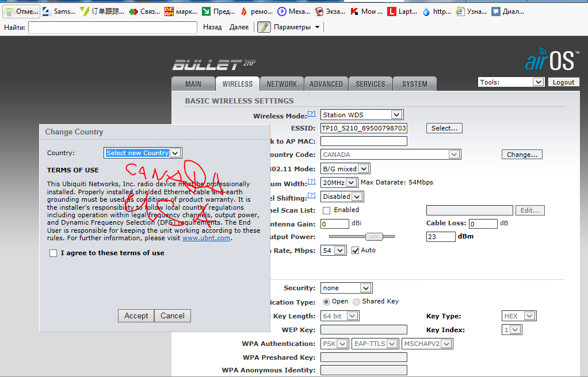
Task: Switch to the SERVICES tab
Action: (370, 84)
